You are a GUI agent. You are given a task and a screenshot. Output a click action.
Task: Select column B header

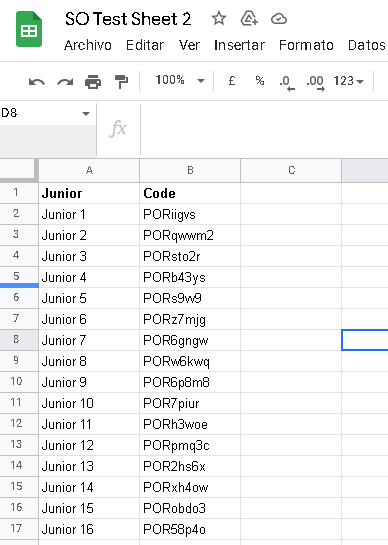click(x=190, y=170)
